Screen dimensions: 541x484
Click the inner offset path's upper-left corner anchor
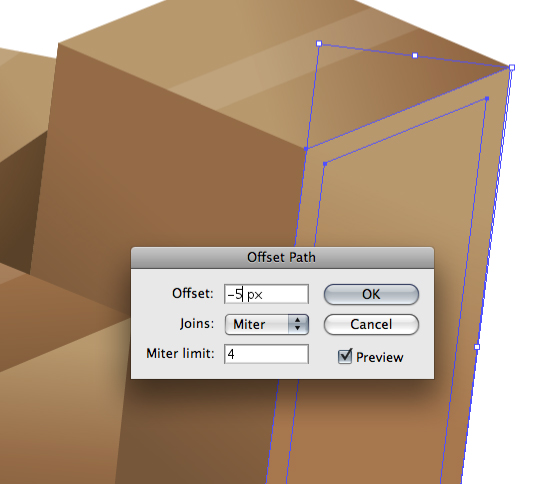pos(325,164)
